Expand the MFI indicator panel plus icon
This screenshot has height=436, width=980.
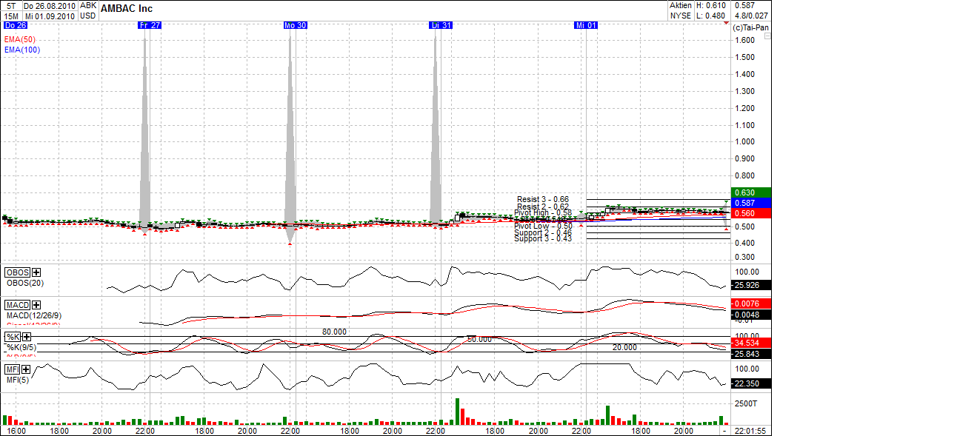[26, 369]
